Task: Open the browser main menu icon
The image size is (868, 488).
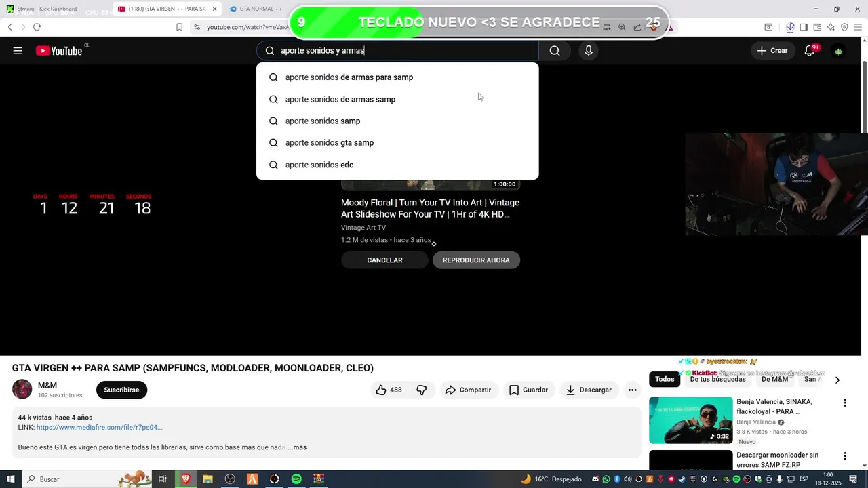Action: 858,27
